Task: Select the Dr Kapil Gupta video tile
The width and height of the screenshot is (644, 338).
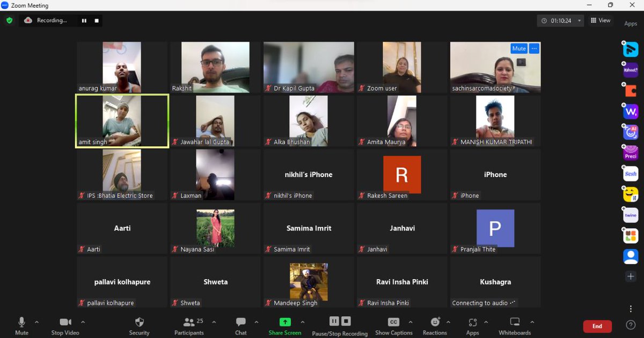Action: 309,67
